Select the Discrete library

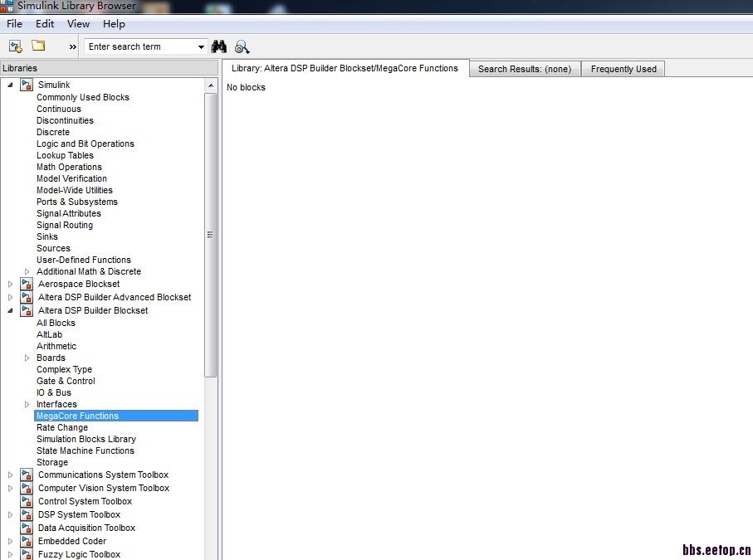[53, 132]
